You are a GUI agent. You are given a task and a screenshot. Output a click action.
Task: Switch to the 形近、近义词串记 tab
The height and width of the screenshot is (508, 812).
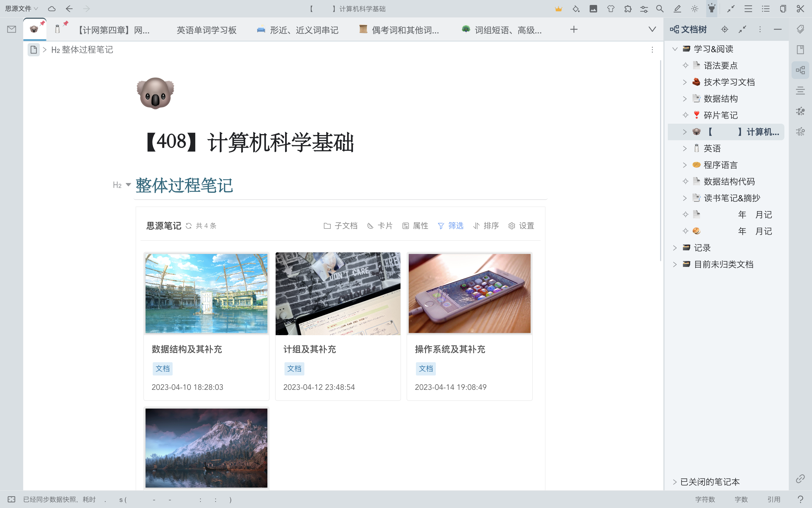pos(297,30)
